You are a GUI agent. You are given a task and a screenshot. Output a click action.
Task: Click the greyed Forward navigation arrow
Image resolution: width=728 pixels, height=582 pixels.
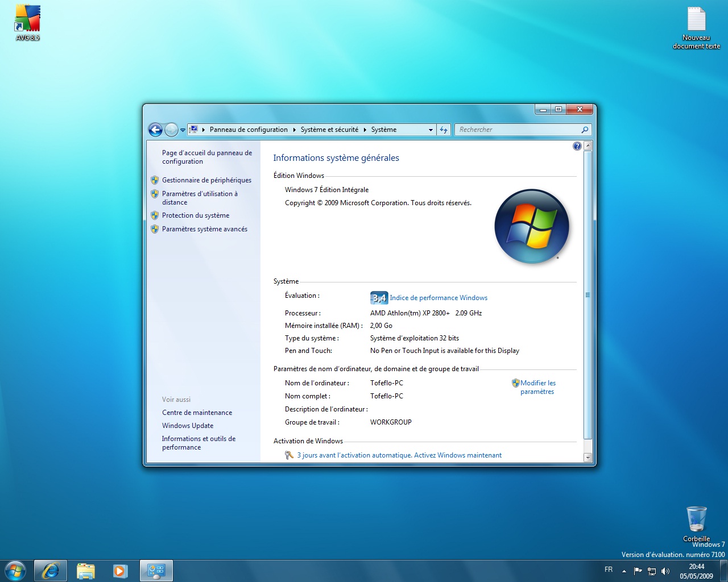171,130
